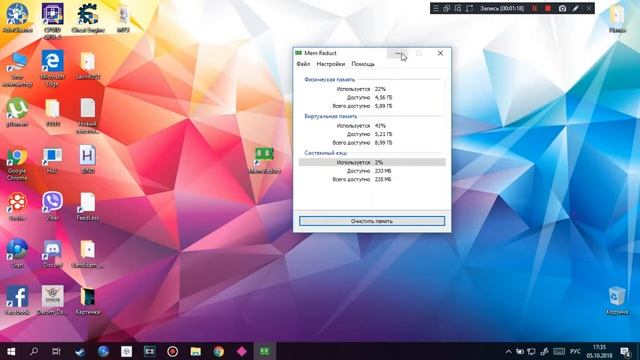Close the Mem Reduct window

(x=440, y=53)
